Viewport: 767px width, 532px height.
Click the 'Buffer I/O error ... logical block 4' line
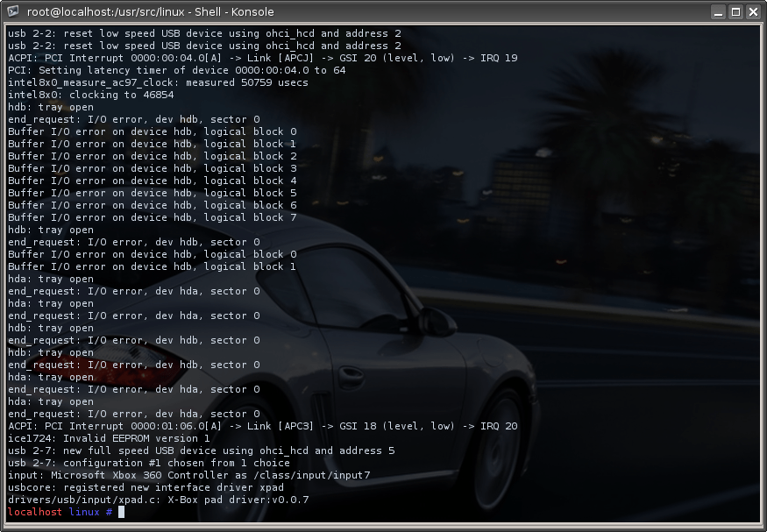(x=153, y=181)
